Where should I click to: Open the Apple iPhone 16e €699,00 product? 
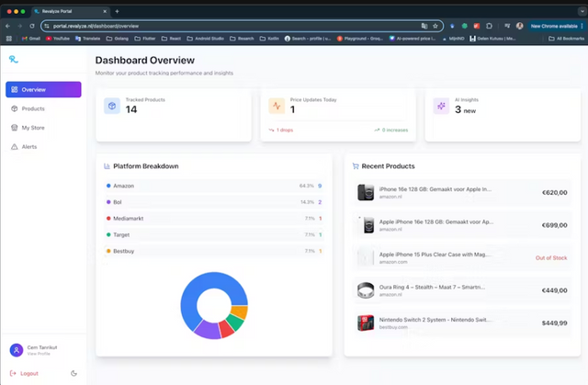point(462,225)
